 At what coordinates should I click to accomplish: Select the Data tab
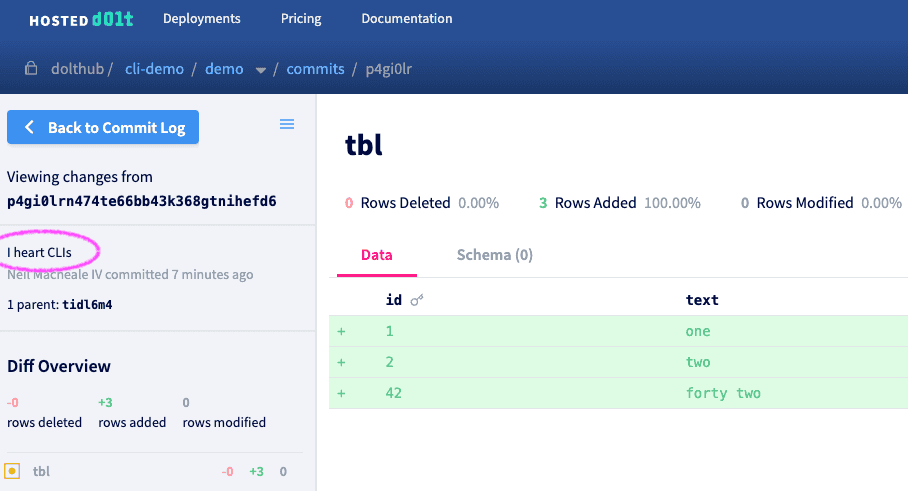click(x=376, y=255)
